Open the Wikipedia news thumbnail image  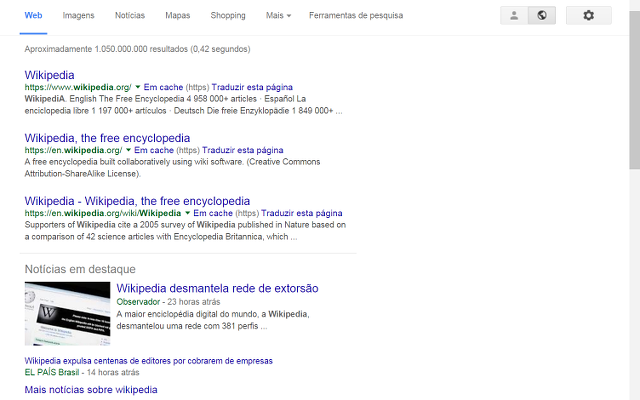point(67,313)
